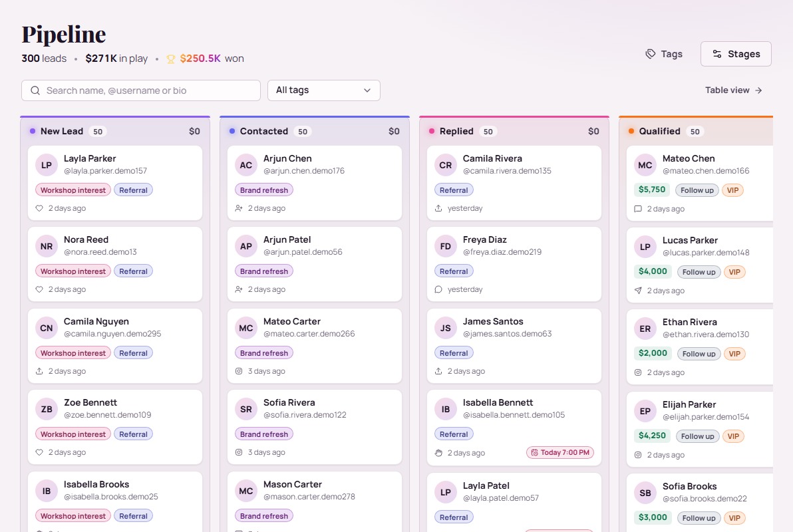Click calendar icon in Today 7:00 PM badge
793x532 pixels.
point(535,453)
